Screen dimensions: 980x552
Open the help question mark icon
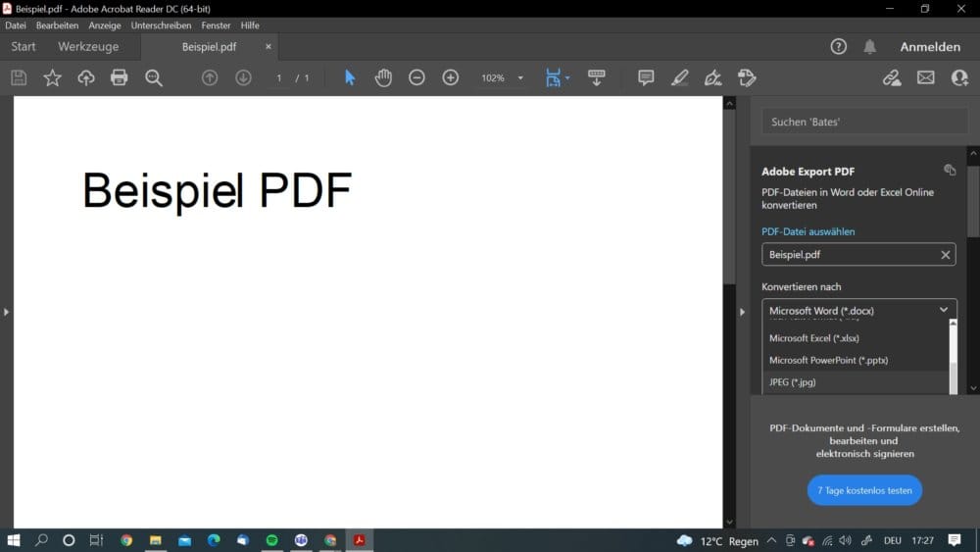pos(838,47)
